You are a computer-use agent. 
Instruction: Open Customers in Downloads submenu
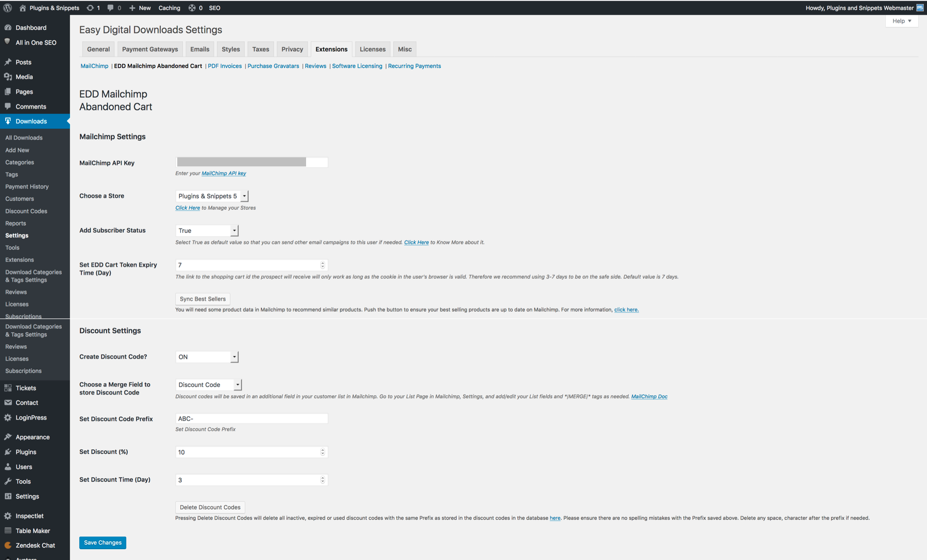point(20,199)
